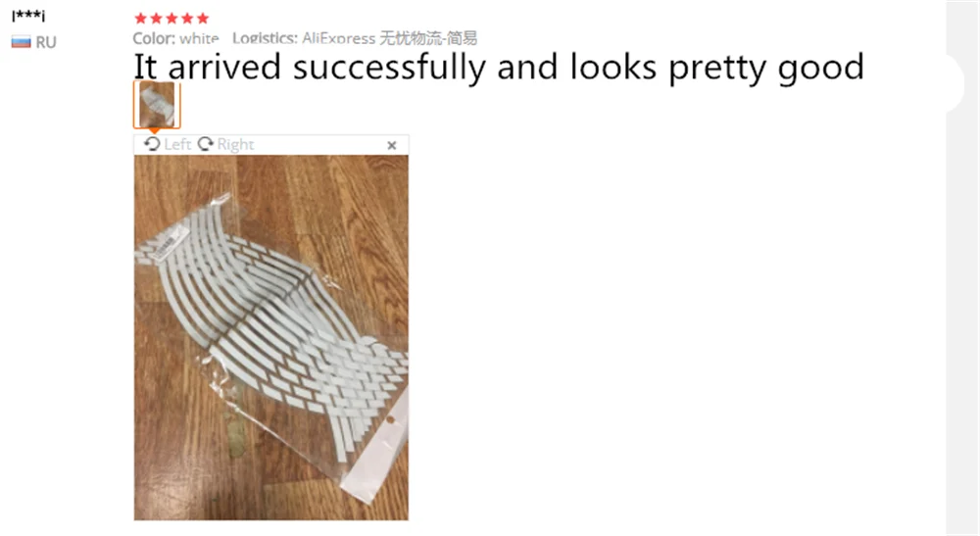
Task: Click the gray vertical scrollbar strip
Action: 962,268
